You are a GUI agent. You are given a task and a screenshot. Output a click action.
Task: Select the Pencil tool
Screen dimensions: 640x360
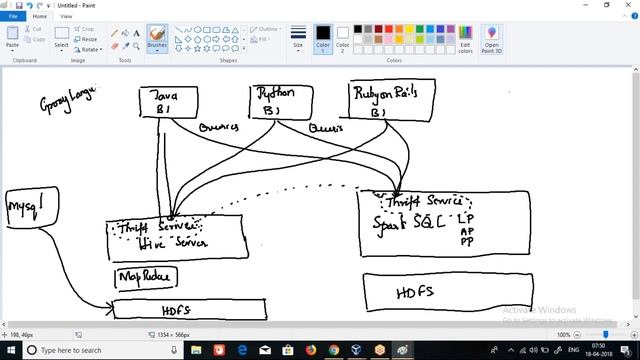coord(115,33)
